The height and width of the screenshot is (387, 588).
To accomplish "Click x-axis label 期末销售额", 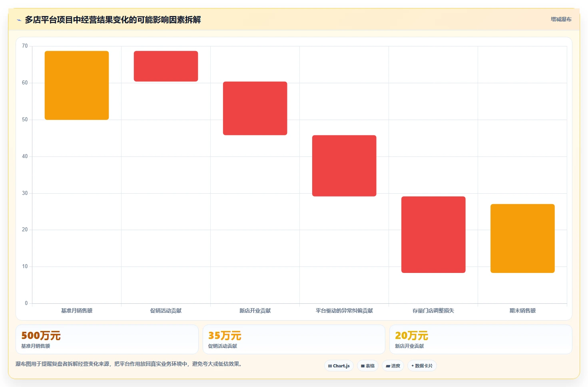I will [x=522, y=311].
